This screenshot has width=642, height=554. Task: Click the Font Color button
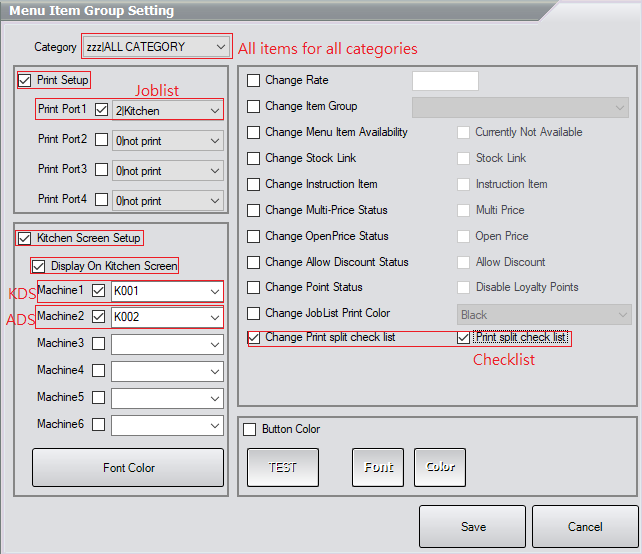point(128,468)
